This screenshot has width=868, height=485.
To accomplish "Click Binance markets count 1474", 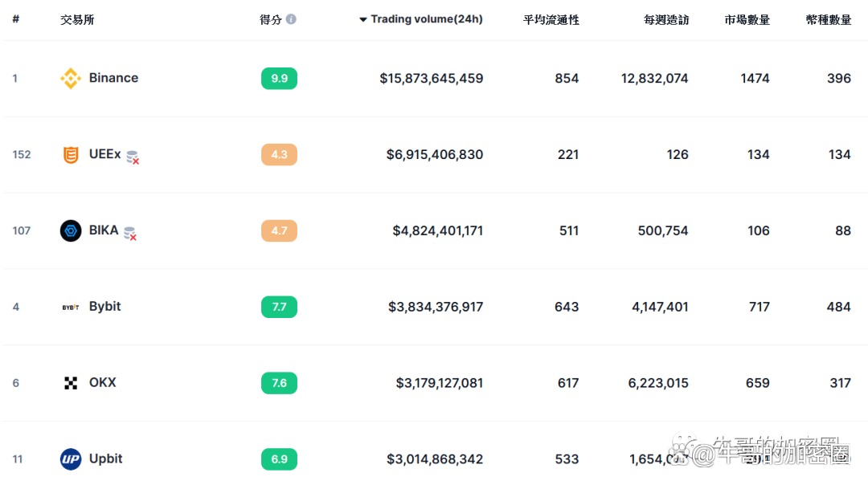I will 755,79.
